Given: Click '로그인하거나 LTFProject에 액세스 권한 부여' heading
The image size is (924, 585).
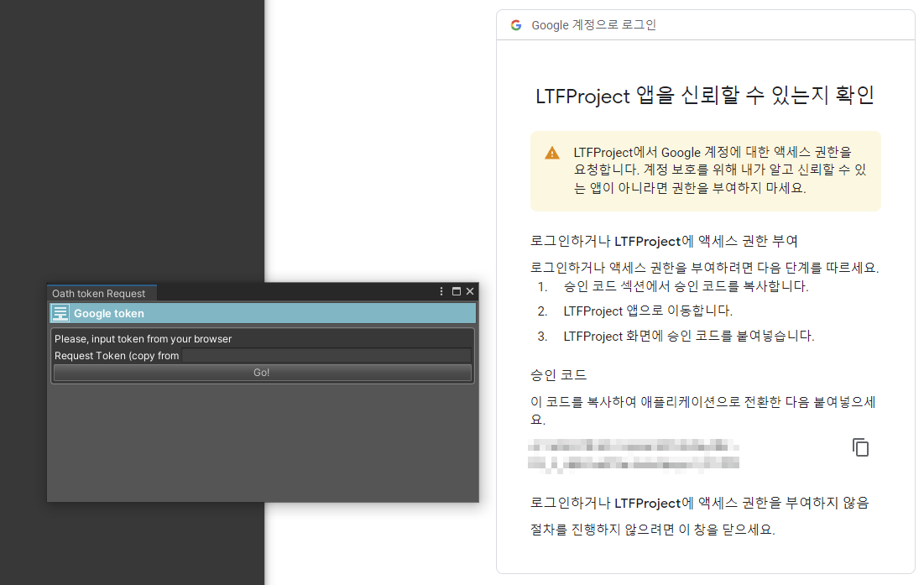Looking at the screenshot, I should pos(664,241).
